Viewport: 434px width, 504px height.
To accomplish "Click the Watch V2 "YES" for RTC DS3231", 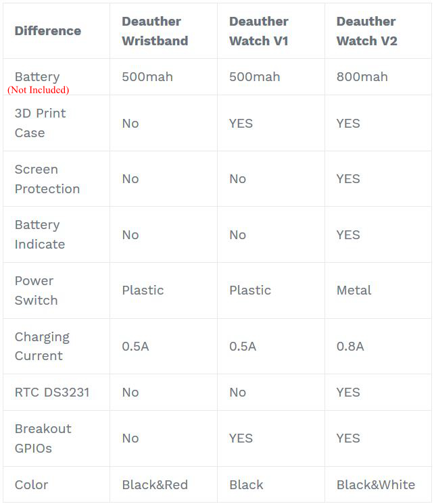I will 348,393.
